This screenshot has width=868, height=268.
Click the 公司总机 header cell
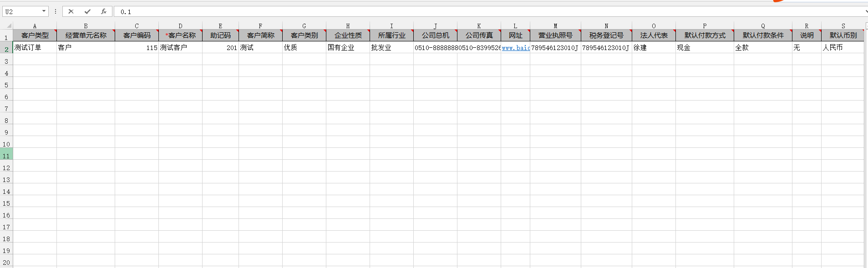coord(435,35)
